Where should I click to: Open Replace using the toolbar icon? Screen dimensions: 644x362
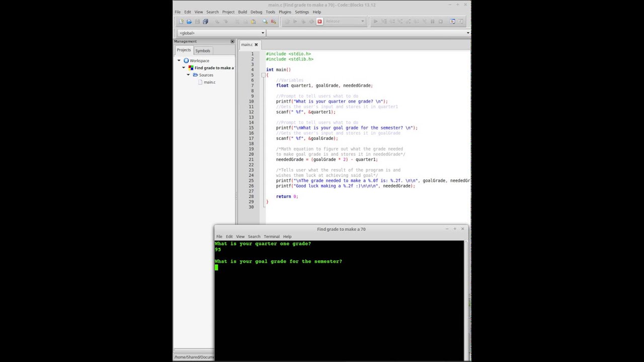[273, 21]
